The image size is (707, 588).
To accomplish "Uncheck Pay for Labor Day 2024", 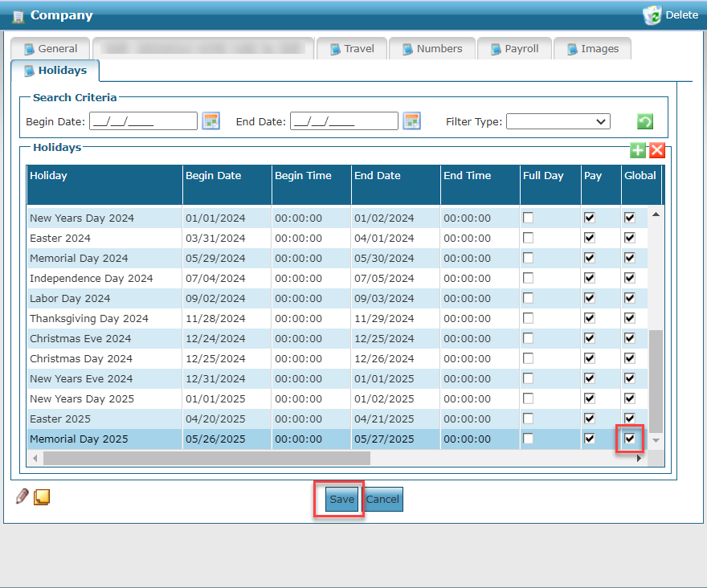I will [590, 298].
